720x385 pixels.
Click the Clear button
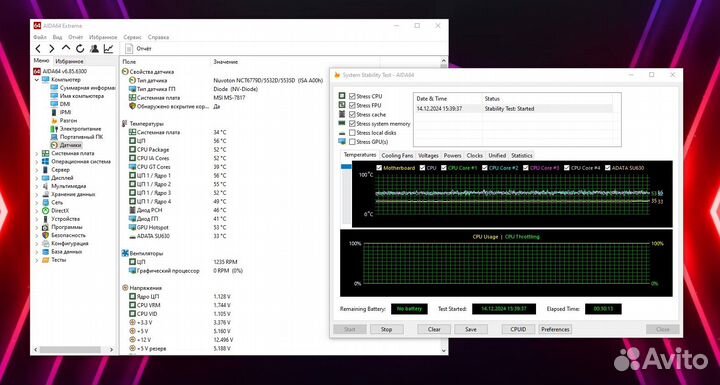(x=434, y=329)
